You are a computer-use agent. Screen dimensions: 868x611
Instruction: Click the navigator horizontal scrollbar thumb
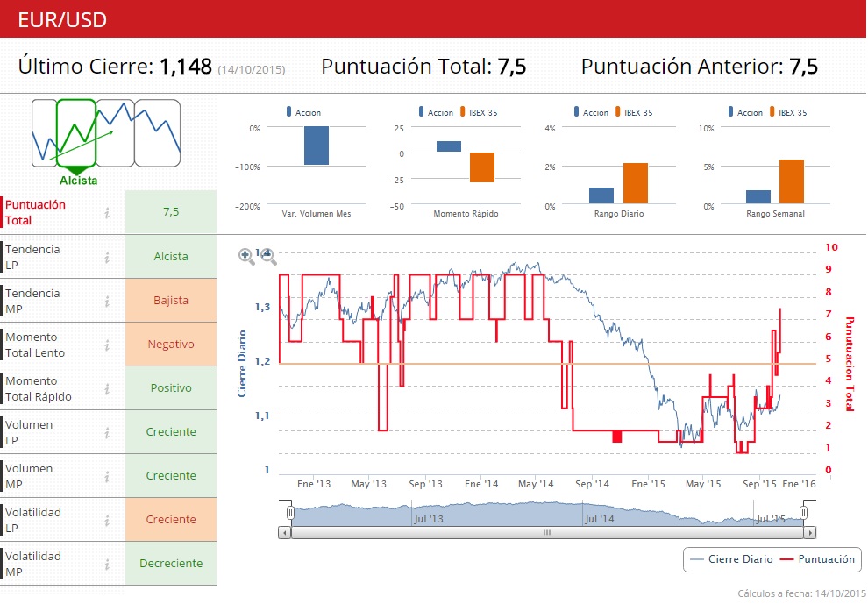click(547, 533)
